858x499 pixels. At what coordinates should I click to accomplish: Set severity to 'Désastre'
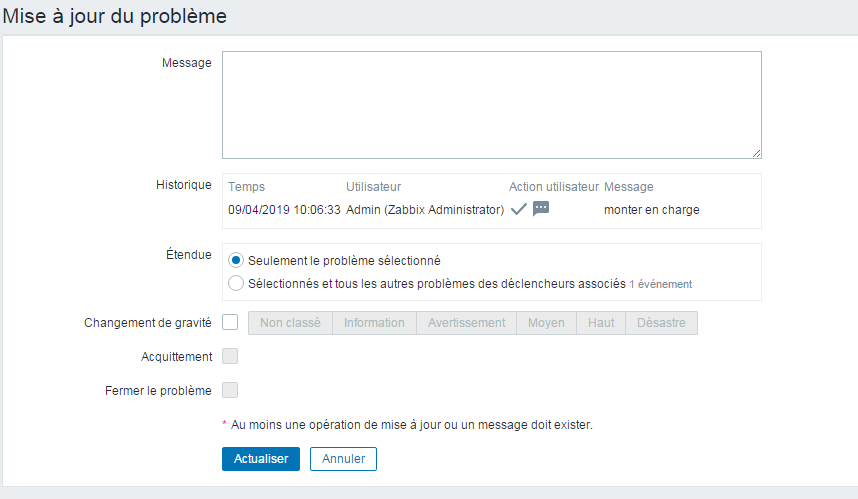661,323
